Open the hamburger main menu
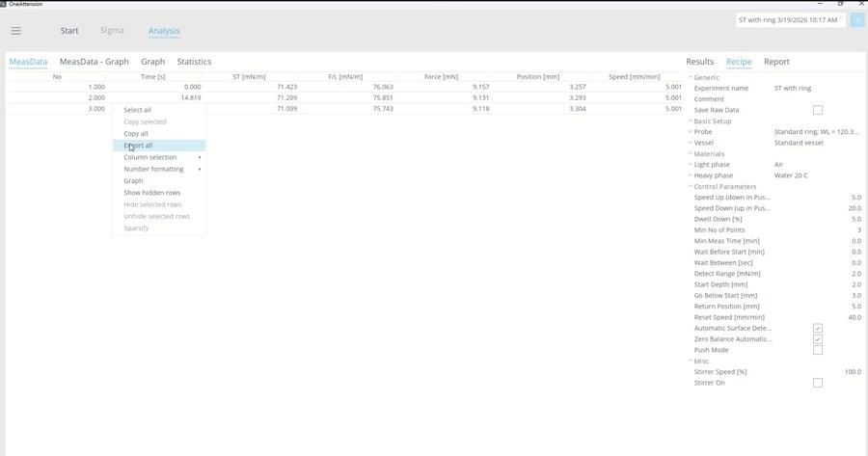868x456 pixels. pyautogui.click(x=16, y=31)
